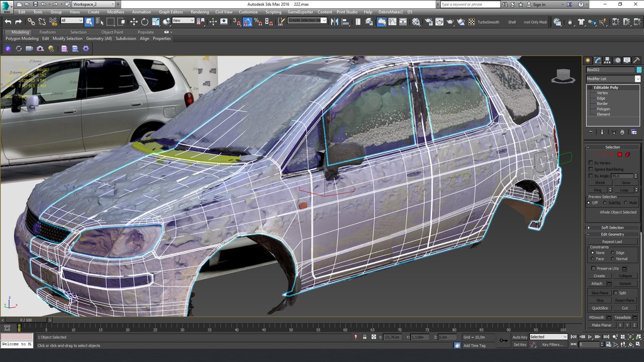
Task: Click the QuickSlice button
Action: 599,308
